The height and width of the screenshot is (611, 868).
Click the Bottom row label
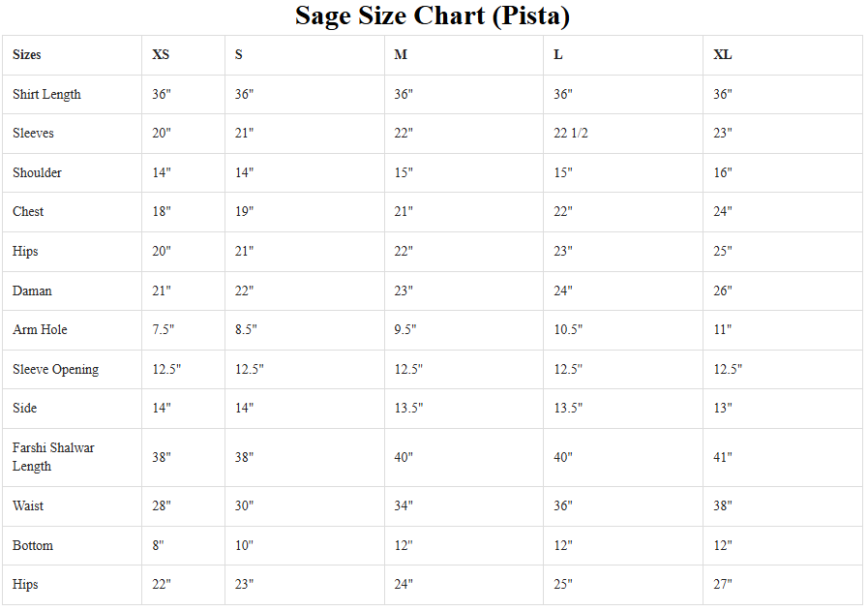pos(33,546)
